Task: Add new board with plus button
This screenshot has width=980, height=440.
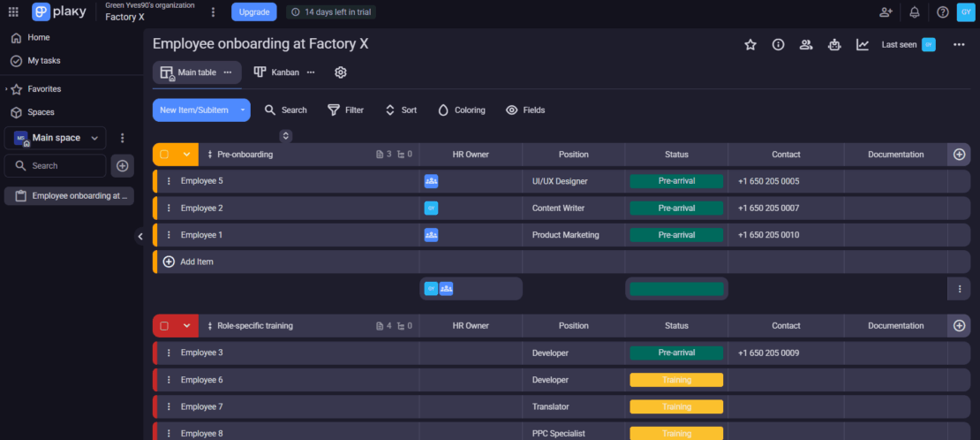Action: coord(123,166)
